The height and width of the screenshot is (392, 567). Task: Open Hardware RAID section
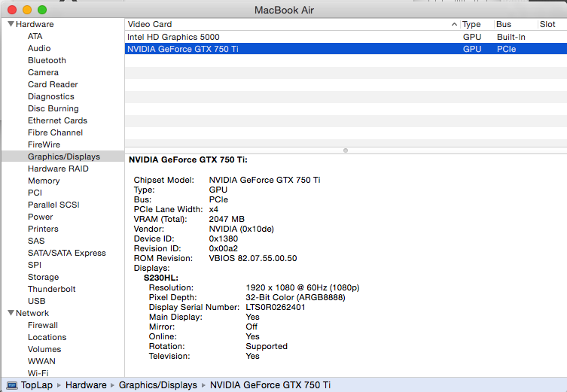pyautogui.click(x=58, y=169)
